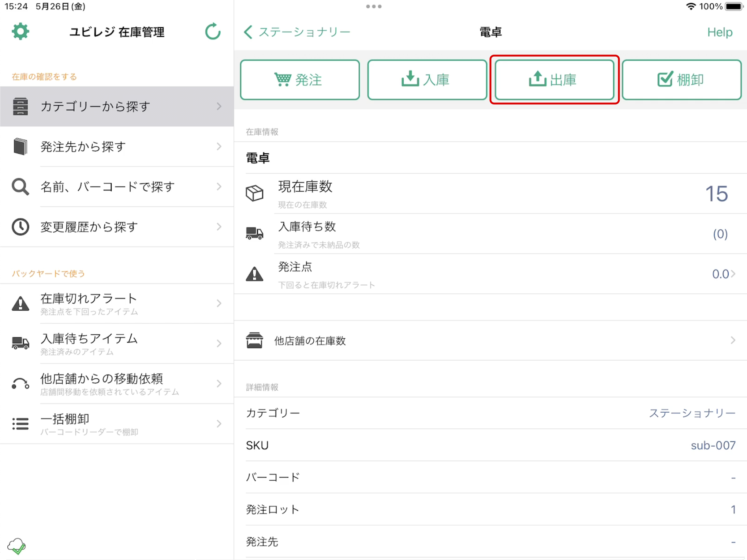Select カテゴリーから探す menu item
This screenshot has width=747, height=560.
coord(117,106)
